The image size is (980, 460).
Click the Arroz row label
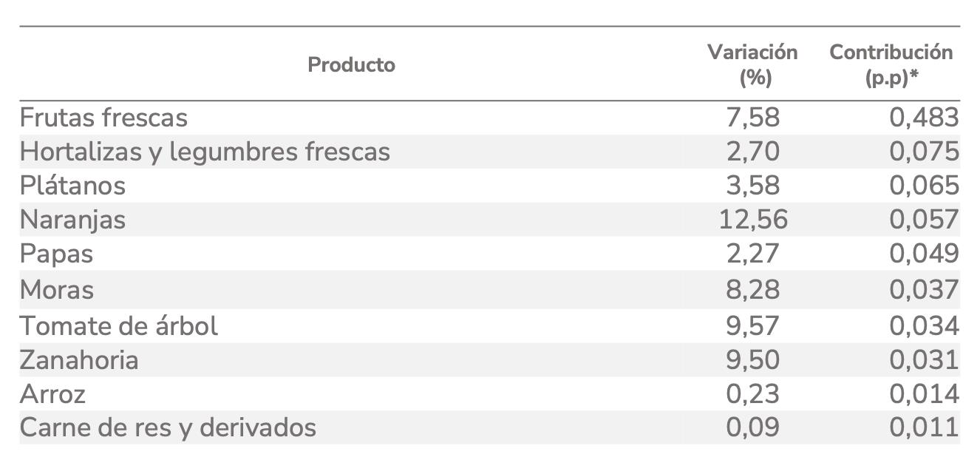[52, 394]
